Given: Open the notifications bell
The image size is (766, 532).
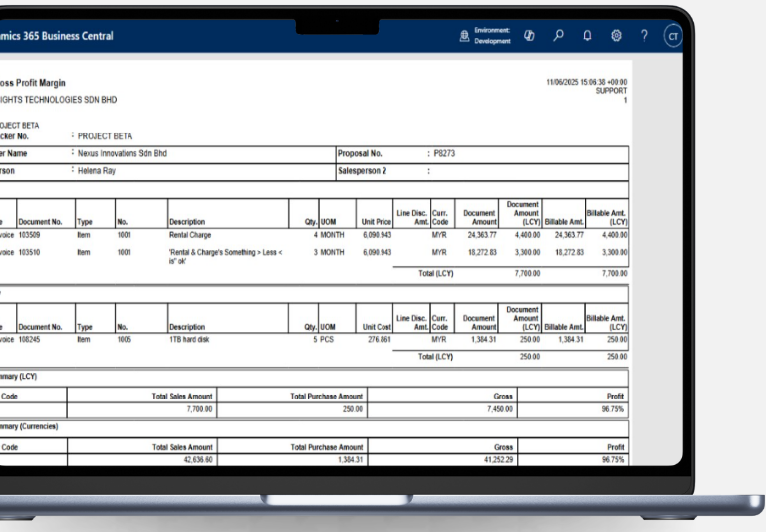Looking at the screenshot, I should tap(587, 36).
